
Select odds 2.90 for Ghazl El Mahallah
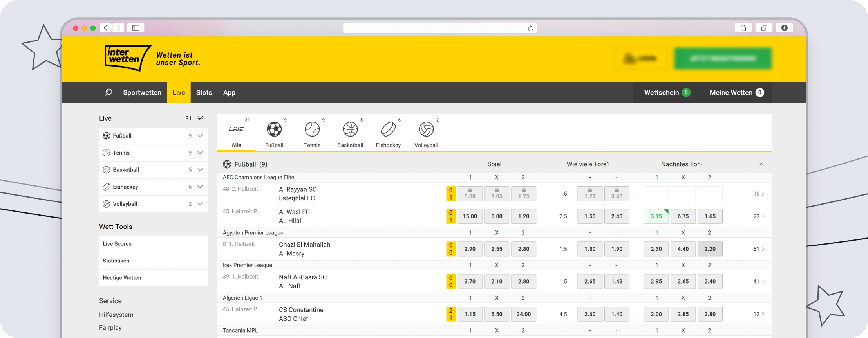coord(470,249)
